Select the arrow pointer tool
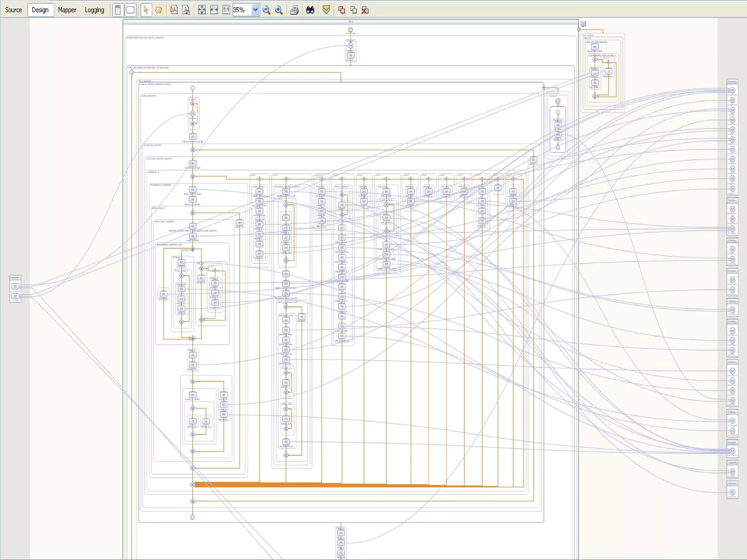The image size is (747, 560). click(x=146, y=10)
